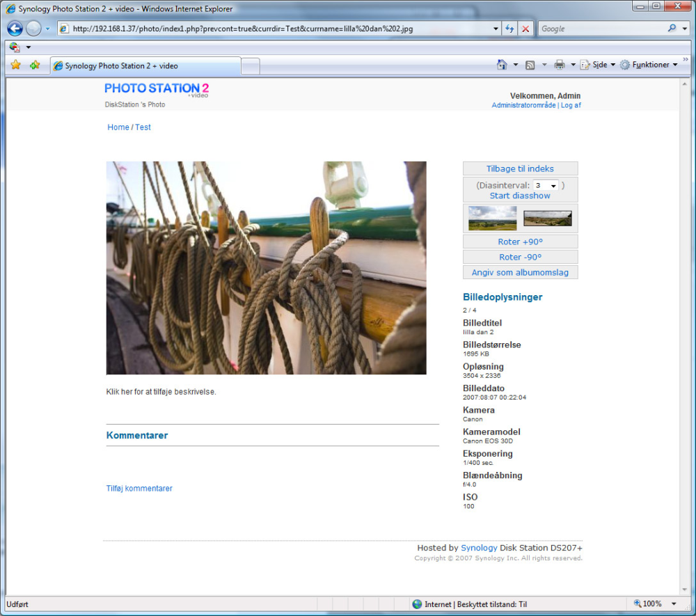Click the '3504 x 2336' resolution value
Viewport: 696px width, 616px height.
(x=482, y=376)
